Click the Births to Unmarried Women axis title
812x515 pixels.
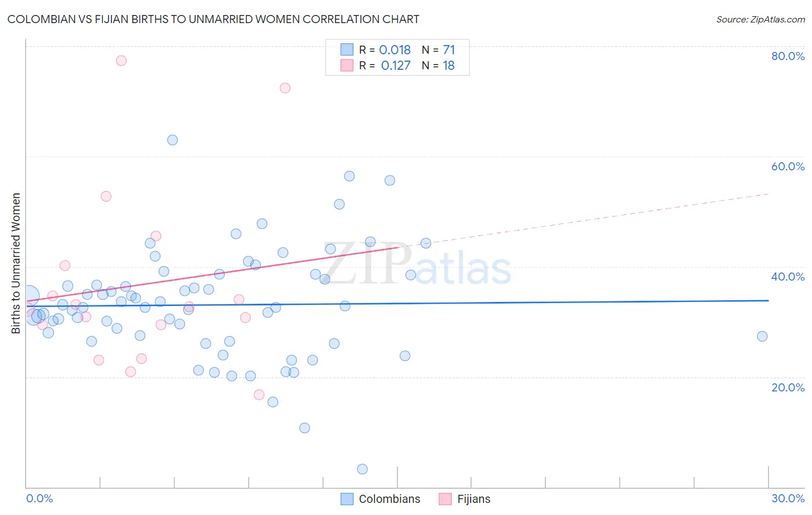[x=16, y=263]
